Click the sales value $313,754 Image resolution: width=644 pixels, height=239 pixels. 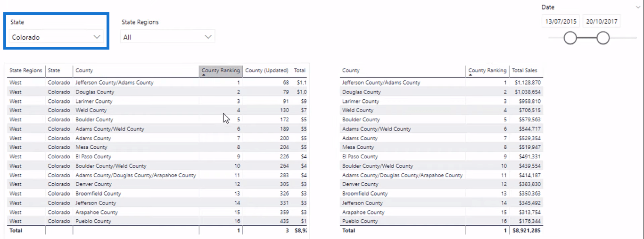pyautogui.click(x=529, y=212)
